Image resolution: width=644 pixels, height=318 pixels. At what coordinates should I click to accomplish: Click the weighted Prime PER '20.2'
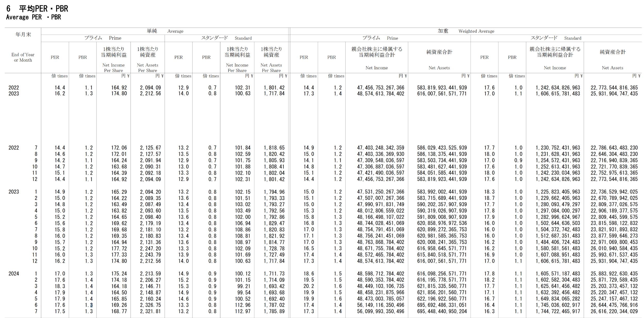[309, 286]
